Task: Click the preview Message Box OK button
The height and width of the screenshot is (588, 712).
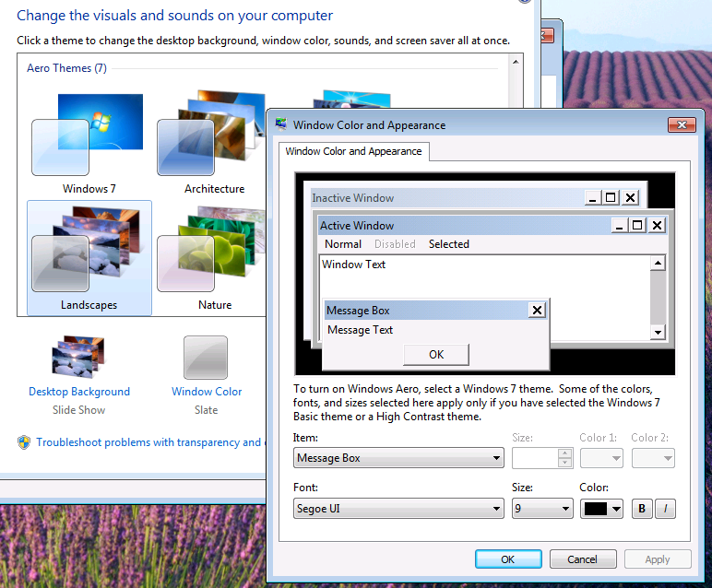Action: click(x=436, y=354)
